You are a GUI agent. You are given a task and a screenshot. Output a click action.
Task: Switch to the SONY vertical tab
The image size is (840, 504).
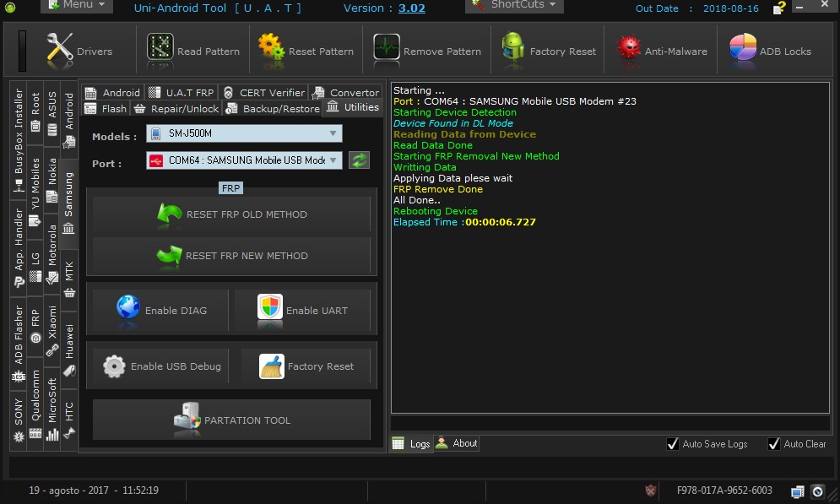point(19,420)
